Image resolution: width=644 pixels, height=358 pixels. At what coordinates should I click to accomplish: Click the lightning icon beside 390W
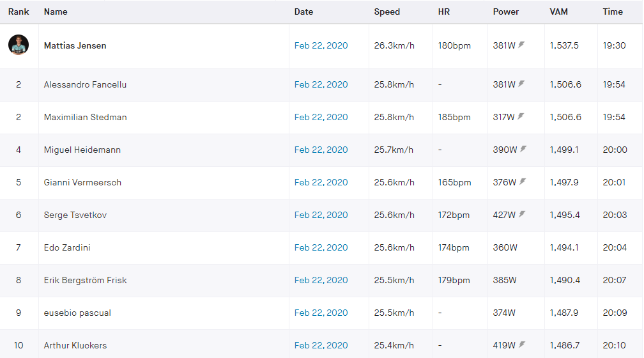point(523,150)
